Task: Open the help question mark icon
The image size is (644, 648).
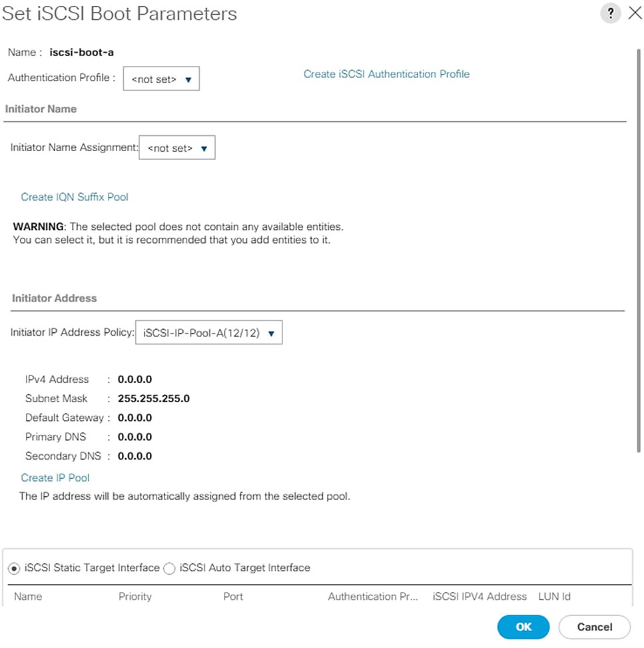Action: coord(610,14)
